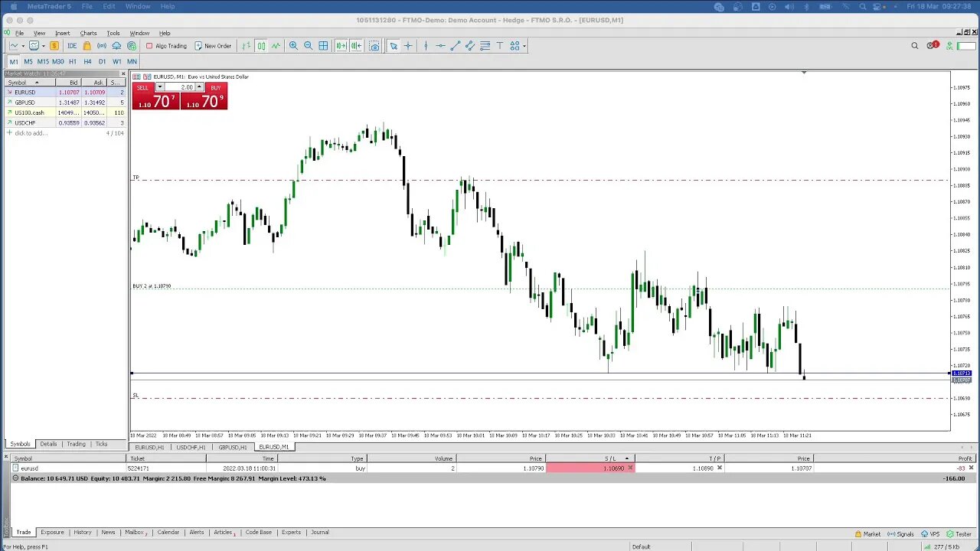Select the Fibonacci retracement tool
980x551 pixels.
click(x=485, y=46)
